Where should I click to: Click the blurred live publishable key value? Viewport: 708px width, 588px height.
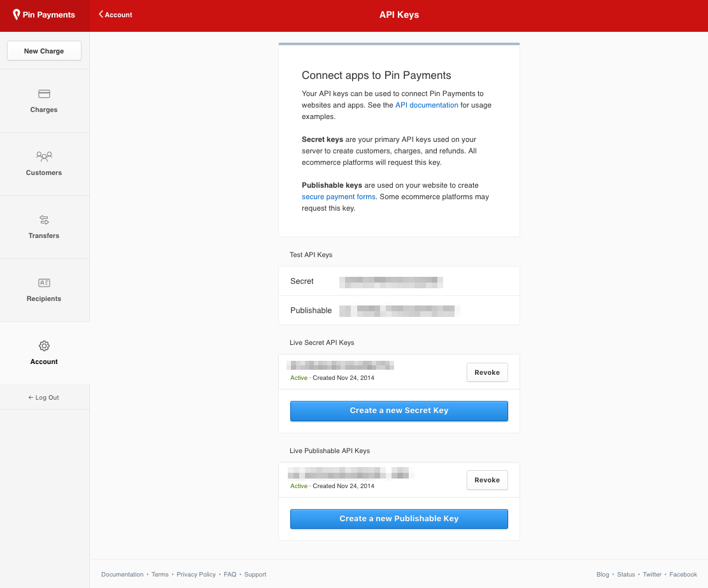tap(351, 473)
